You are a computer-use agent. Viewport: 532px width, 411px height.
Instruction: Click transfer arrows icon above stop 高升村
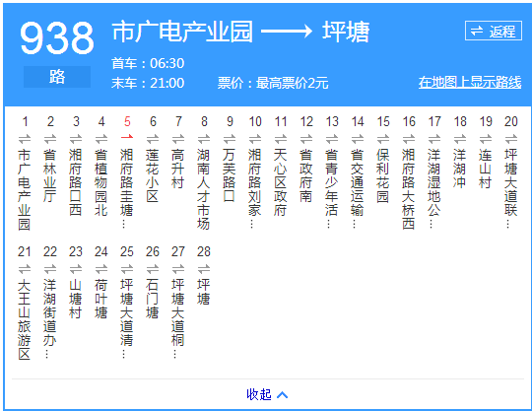pos(178,139)
